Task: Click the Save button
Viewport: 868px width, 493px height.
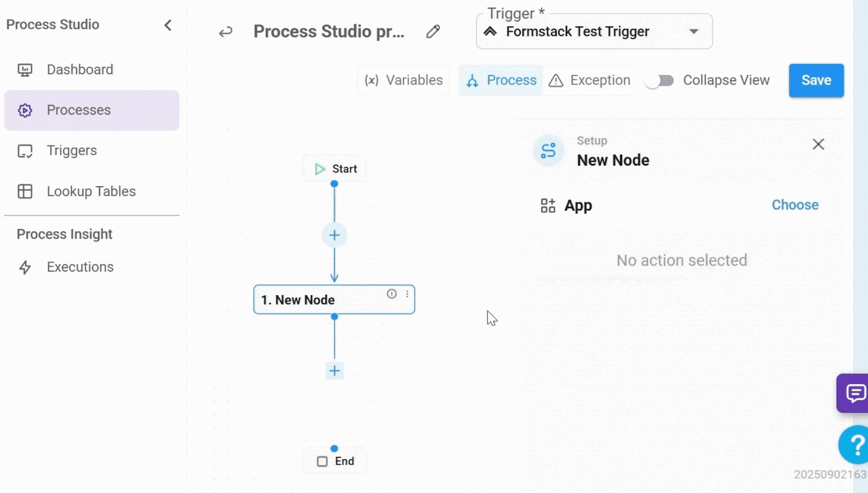Action: click(x=816, y=80)
